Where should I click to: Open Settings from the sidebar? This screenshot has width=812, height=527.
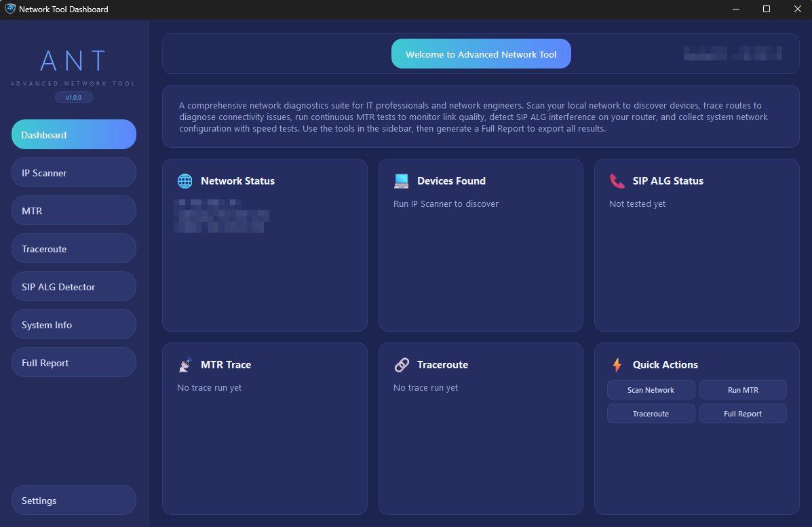[x=73, y=500]
